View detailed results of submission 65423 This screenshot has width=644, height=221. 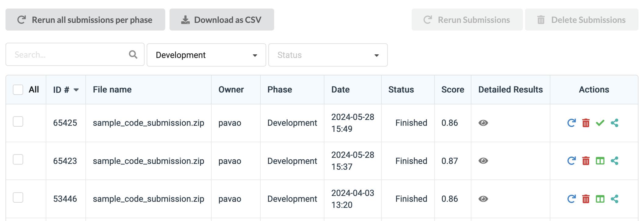coord(483,161)
